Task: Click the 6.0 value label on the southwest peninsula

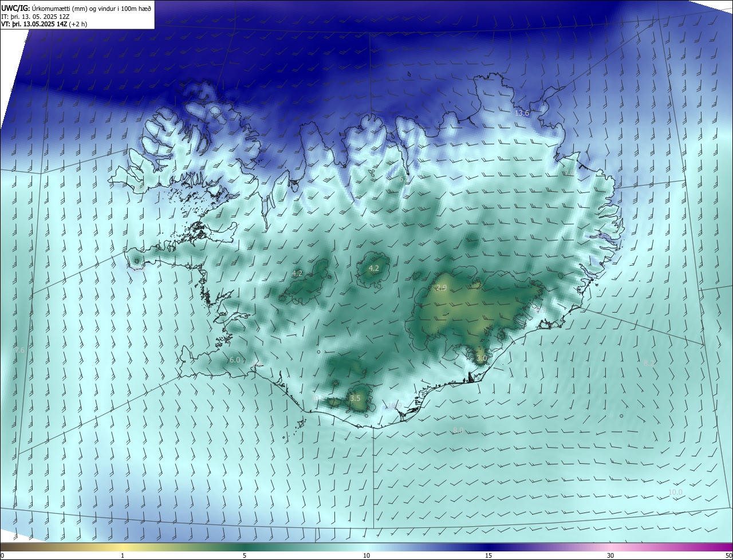Action: point(235,360)
